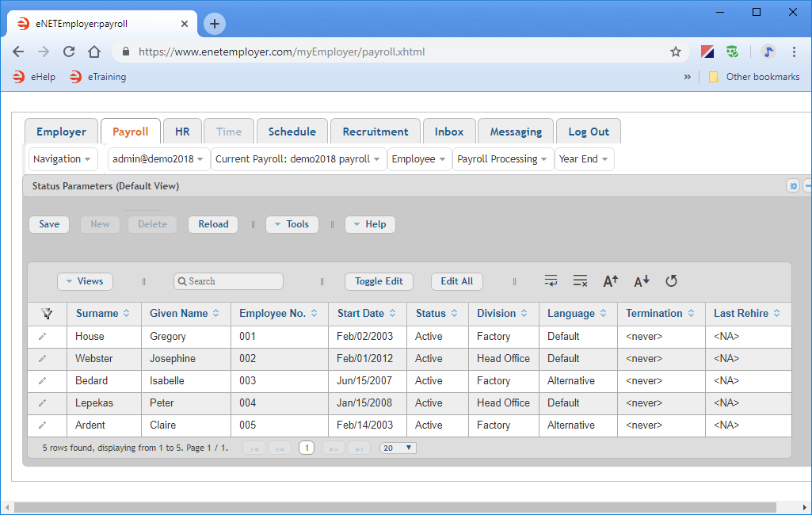Open the Recruitment tab

pos(375,132)
